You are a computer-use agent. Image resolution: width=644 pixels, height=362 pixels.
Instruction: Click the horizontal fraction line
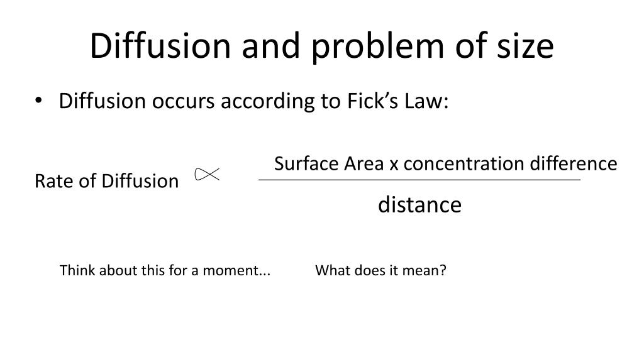[x=419, y=180]
